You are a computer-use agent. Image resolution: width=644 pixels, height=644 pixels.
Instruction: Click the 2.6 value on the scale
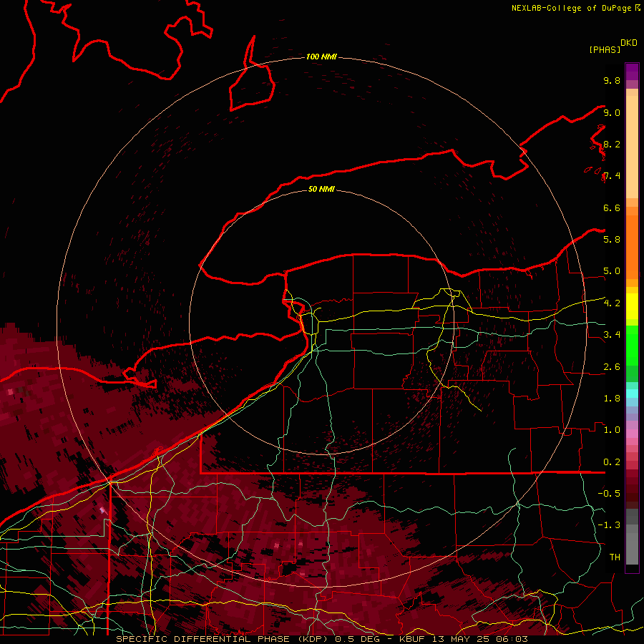[x=612, y=367]
